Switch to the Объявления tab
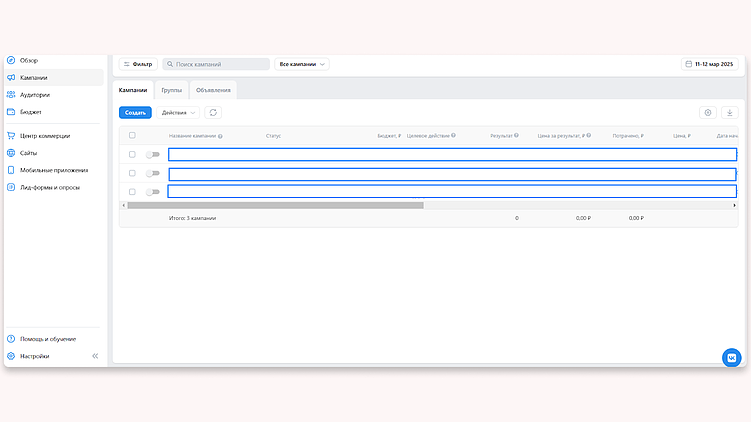The height and width of the screenshot is (422, 751). click(x=213, y=90)
